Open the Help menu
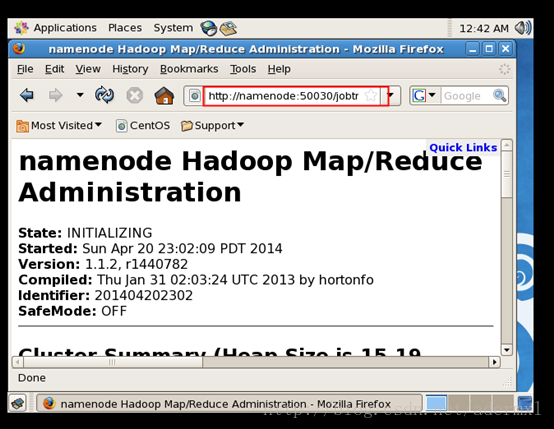Screen dimensions: 554x429 pyautogui.click(x=279, y=69)
